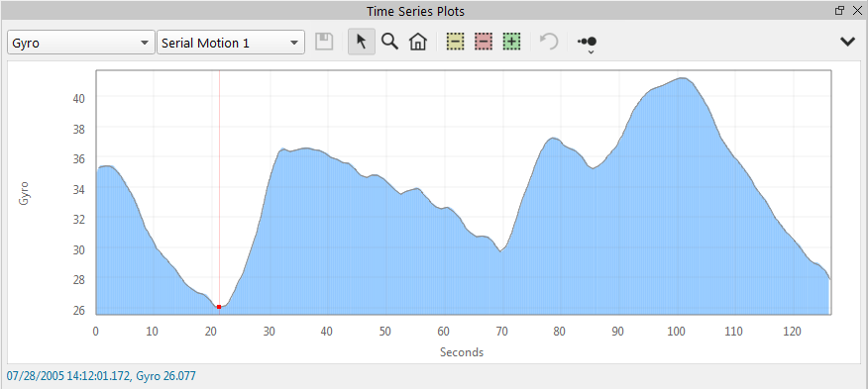868x389 pixels.
Task: Reset plot view with home icon
Action: (x=418, y=42)
